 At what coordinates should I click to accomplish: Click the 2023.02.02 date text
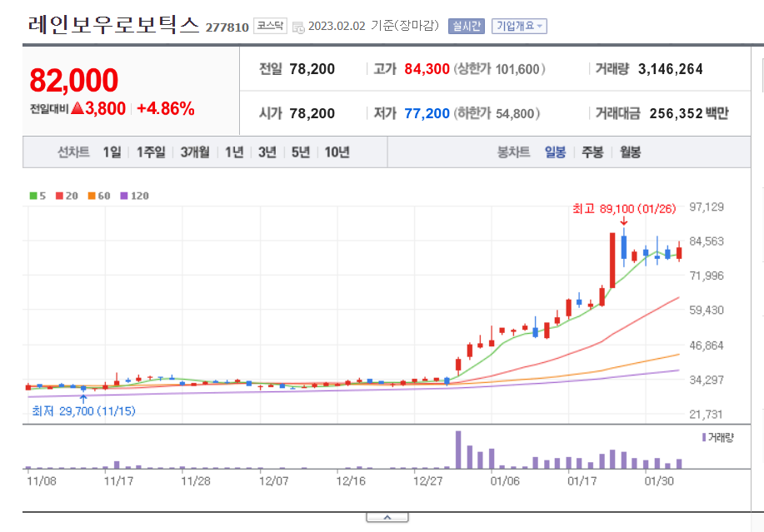coord(337,26)
